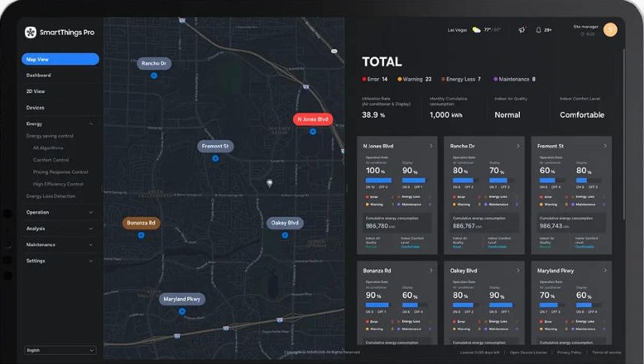Click the orange Bonanza Rd map label
Viewport: 644px width, 364px height.
click(x=141, y=223)
